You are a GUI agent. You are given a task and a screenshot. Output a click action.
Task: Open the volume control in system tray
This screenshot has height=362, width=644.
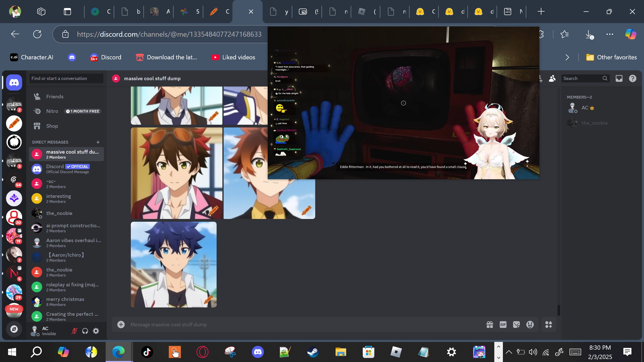(x=533, y=352)
